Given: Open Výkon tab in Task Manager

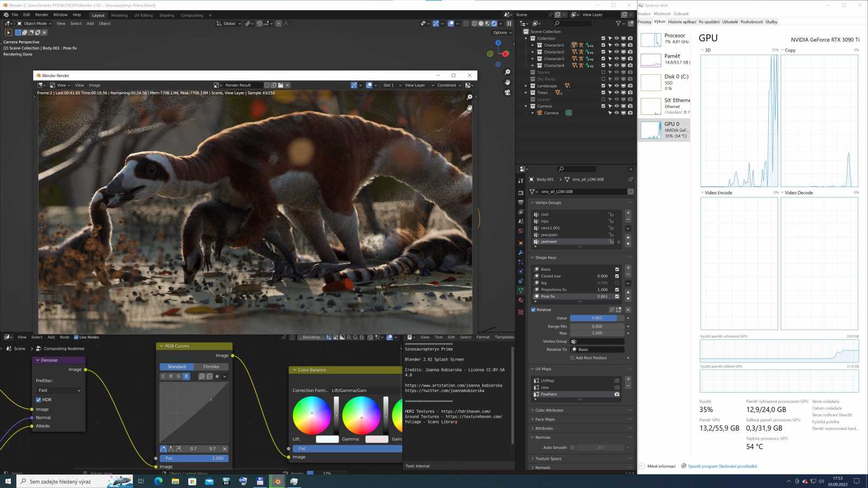Looking at the screenshot, I should tap(660, 22).
